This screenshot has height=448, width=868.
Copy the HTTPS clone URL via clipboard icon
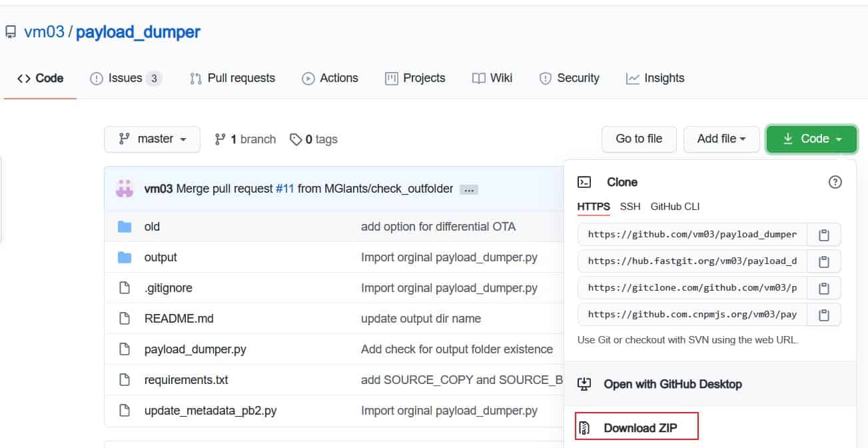pyautogui.click(x=825, y=234)
